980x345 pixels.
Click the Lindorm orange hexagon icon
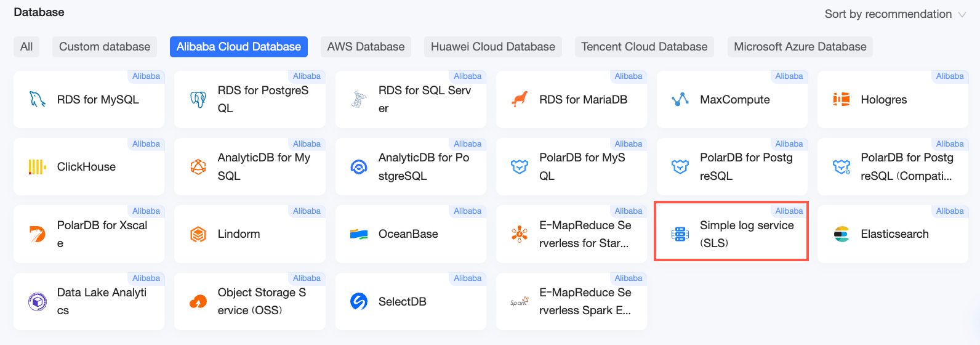click(x=198, y=234)
